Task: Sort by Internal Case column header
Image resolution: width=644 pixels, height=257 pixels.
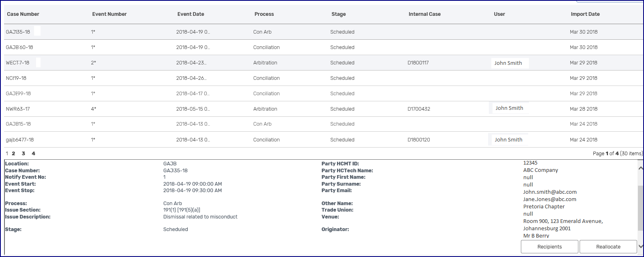Action: pyautogui.click(x=424, y=14)
